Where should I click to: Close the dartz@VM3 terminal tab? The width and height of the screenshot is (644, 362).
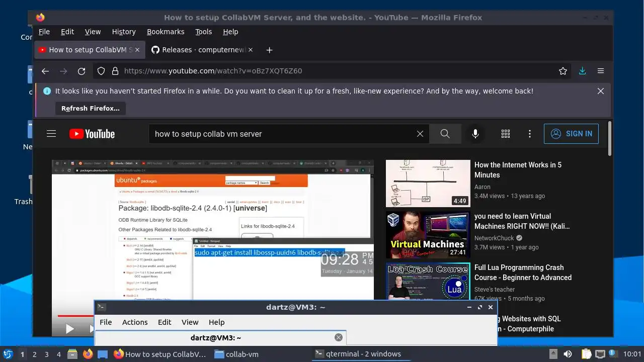coord(339,338)
